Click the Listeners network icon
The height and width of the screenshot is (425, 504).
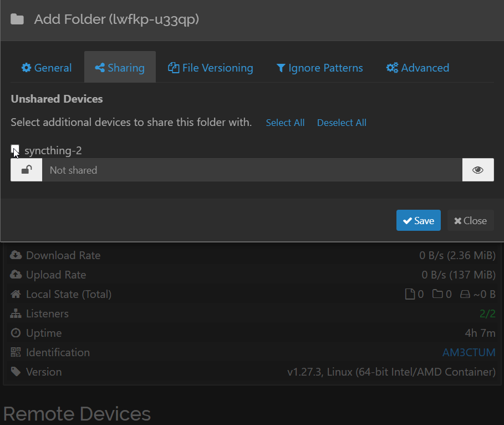click(16, 313)
